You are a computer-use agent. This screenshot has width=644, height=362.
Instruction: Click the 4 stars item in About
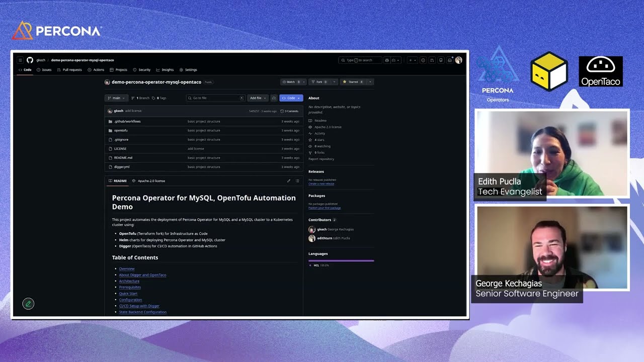[x=317, y=140]
